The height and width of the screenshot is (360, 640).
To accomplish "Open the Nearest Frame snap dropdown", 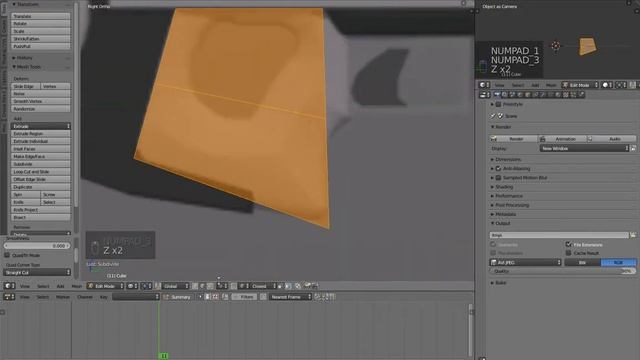I will tap(290, 297).
